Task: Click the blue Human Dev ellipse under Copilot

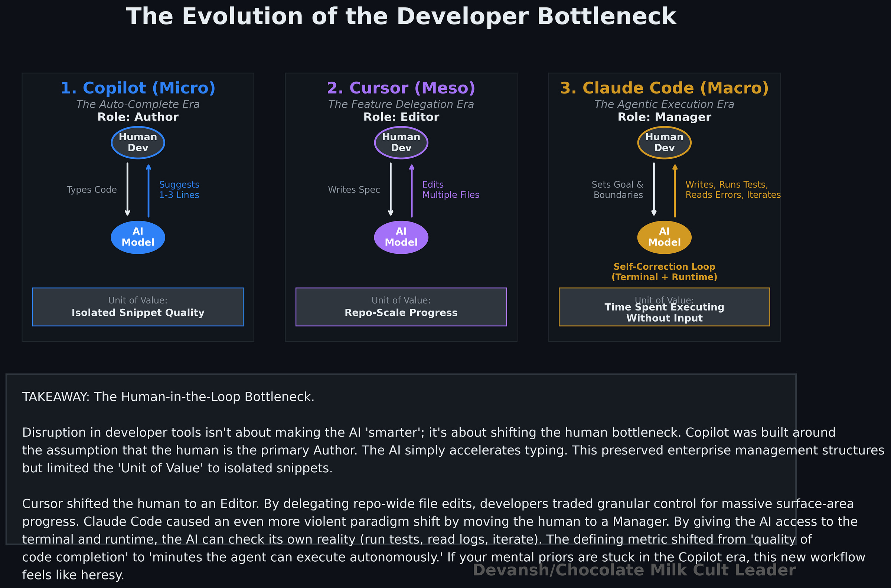Action: point(138,142)
